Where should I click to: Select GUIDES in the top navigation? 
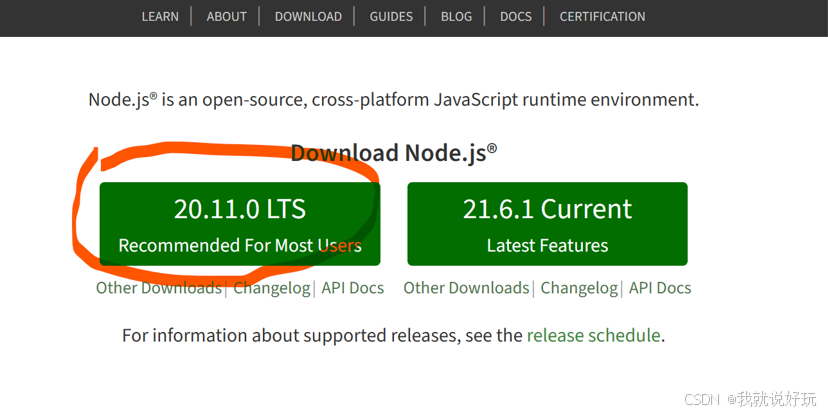click(x=391, y=16)
